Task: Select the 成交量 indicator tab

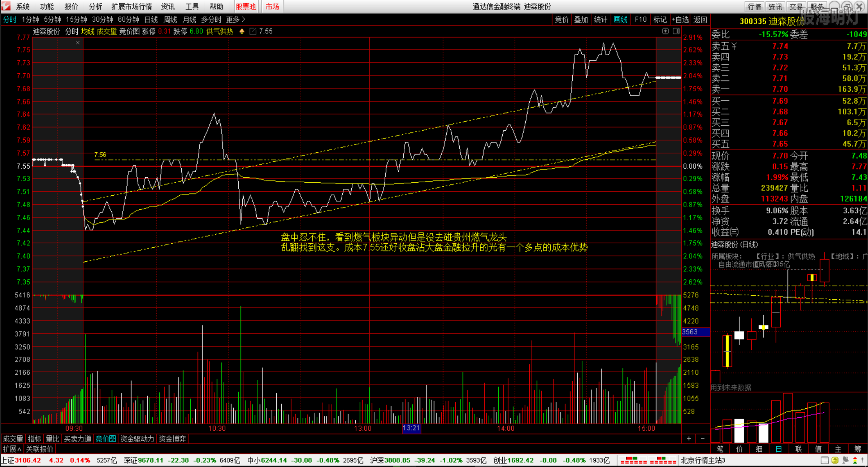Action: 13,439
